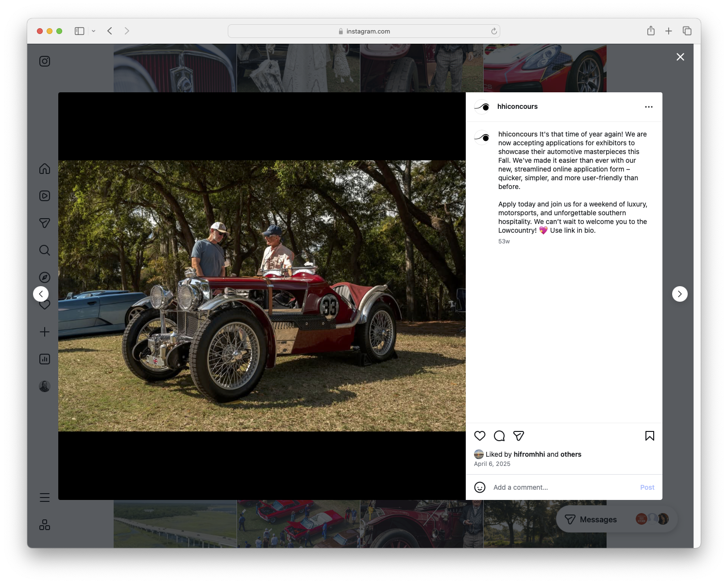Expand the sidebar view options chevron
This screenshot has height=584, width=728.
pyautogui.click(x=94, y=31)
